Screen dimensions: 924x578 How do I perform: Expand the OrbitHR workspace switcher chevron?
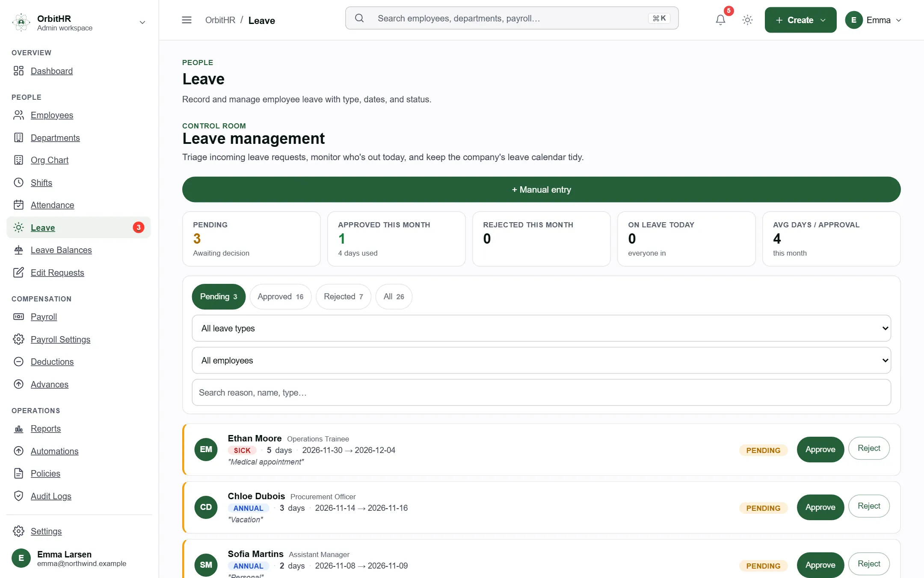tap(142, 22)
